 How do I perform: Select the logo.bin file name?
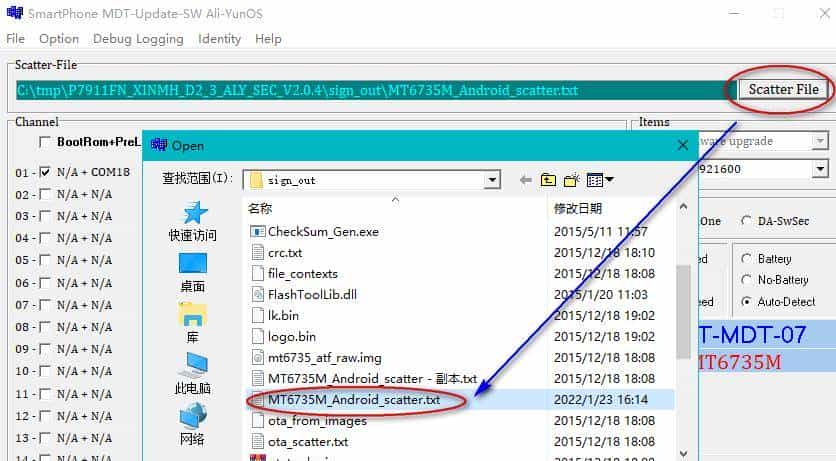(x=292, y=337)
